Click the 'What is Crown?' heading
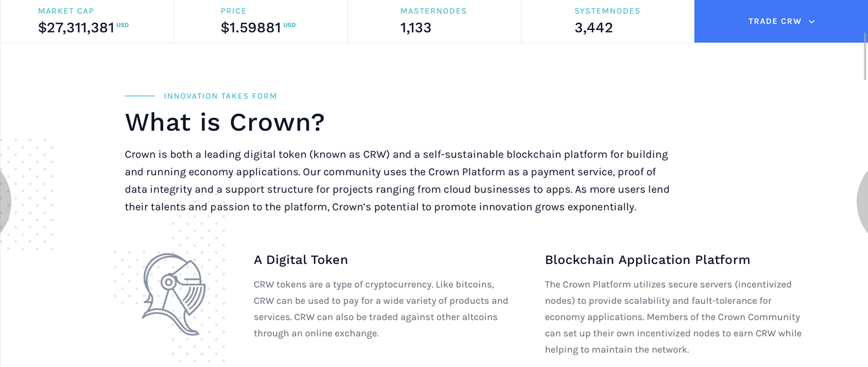 pos(225,122)
